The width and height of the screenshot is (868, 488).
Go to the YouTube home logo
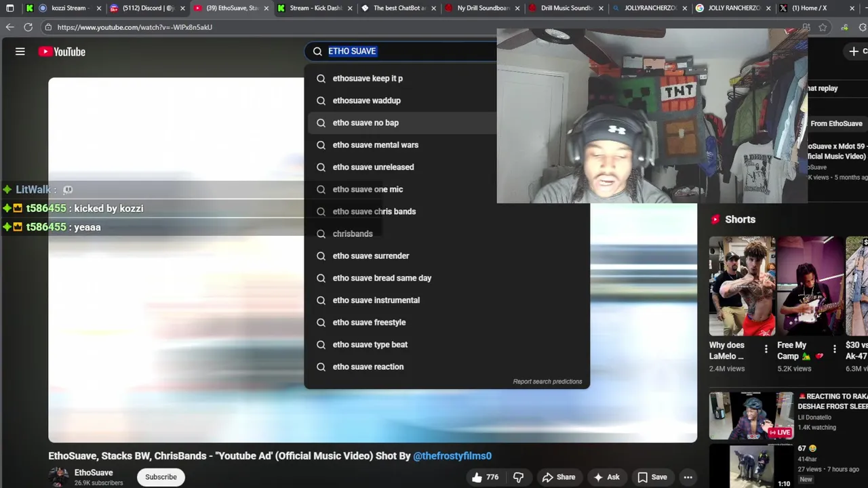(x=62, y=52)
